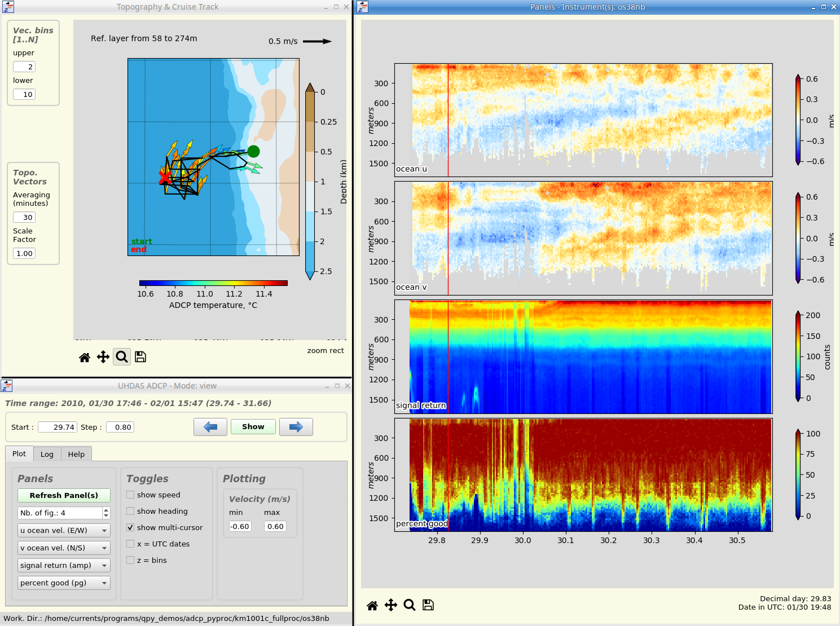Image resolution: width=840 pixels, height=626 pixels.
Task: Click Depth (km) colorbar on map
Action: (x=310, y=181)
